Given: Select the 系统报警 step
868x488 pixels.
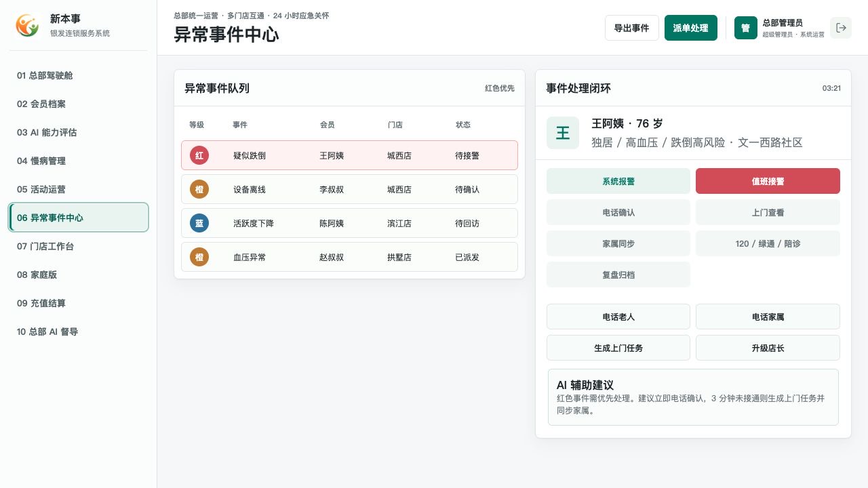Looking at the screenshot, I should point(618,181).
